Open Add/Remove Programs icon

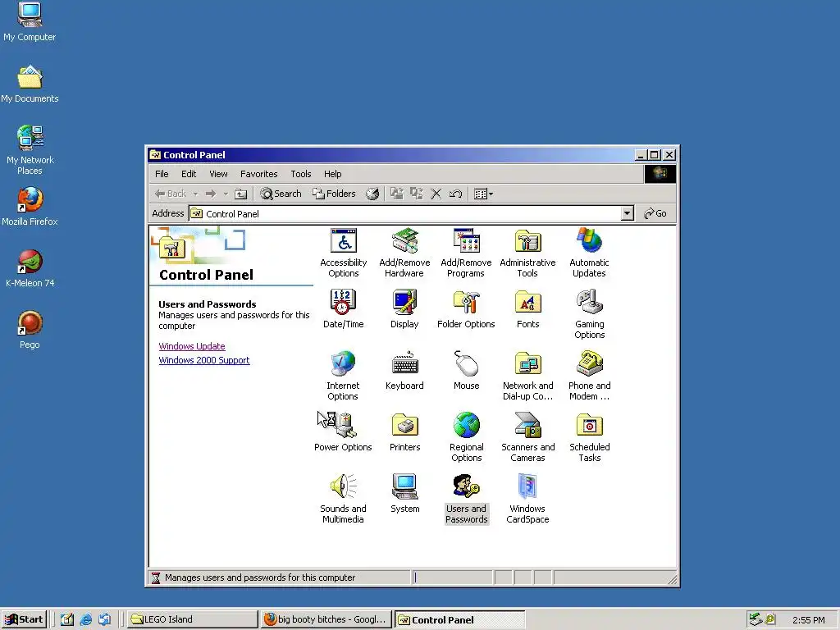pyautogui.click(x=466, y=253)
